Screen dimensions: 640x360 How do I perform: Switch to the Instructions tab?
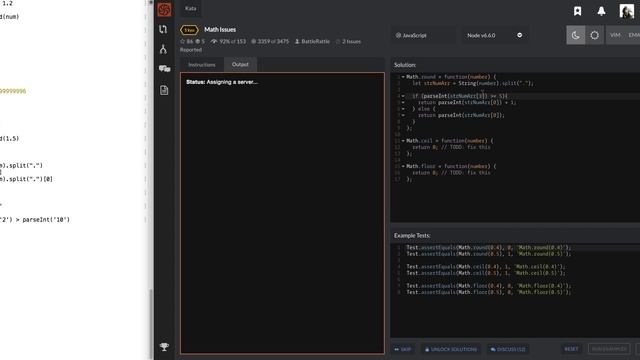(202, 64)
